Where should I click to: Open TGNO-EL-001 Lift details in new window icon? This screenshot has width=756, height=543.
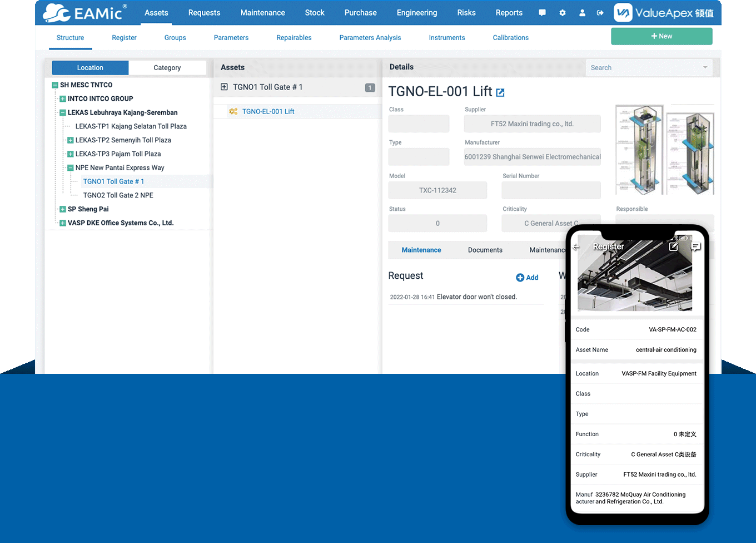tap(500, 92)
